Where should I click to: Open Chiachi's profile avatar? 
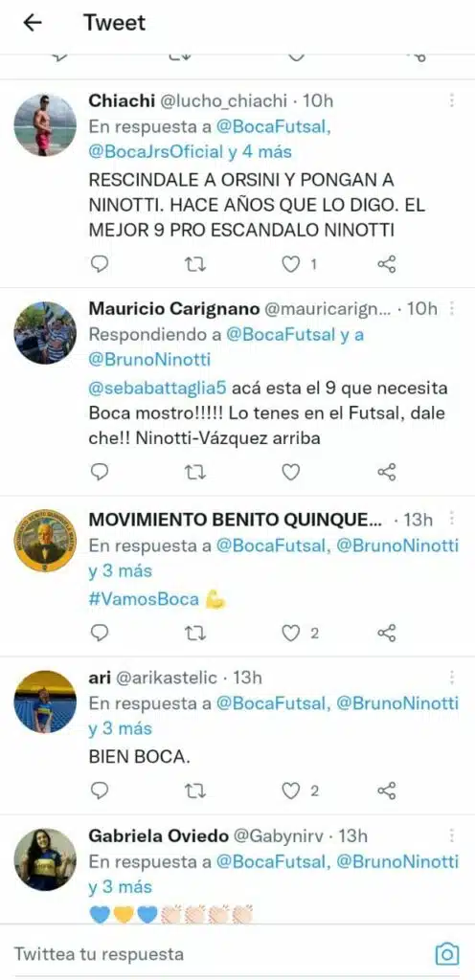pyautogui.click(x=45, y=125)
